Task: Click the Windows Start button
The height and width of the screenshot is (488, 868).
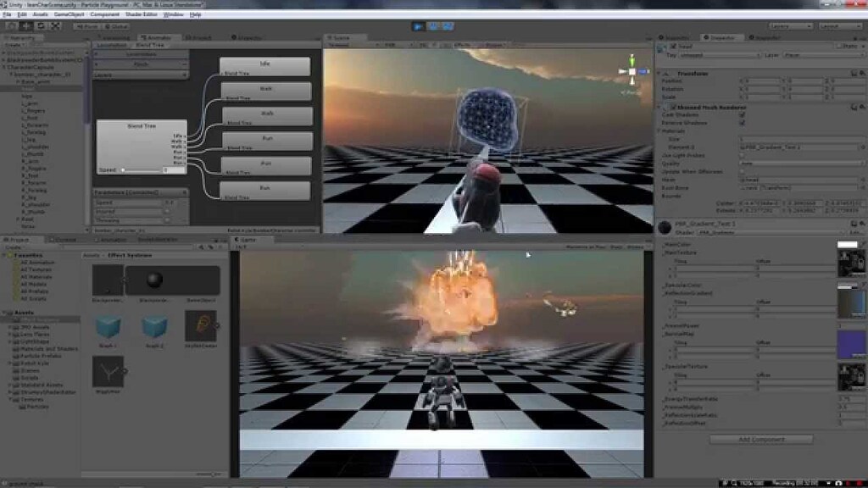Action: click(7, 482)
